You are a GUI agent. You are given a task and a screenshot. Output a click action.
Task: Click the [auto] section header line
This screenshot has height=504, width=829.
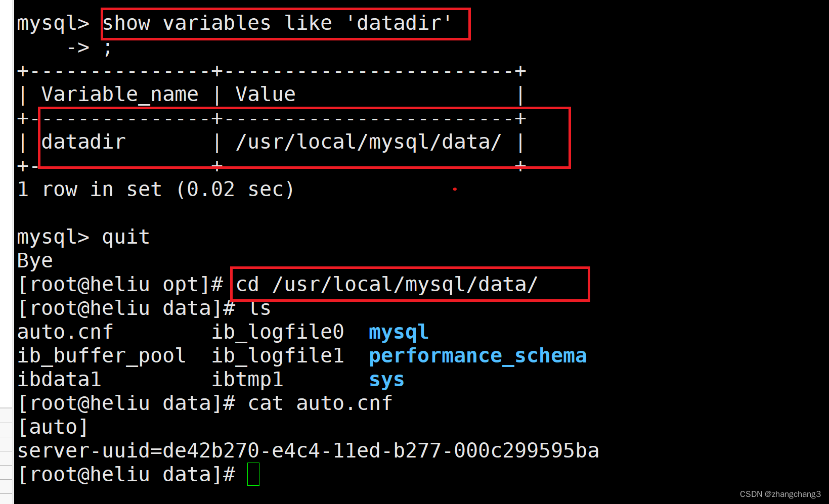click(53, 427)
